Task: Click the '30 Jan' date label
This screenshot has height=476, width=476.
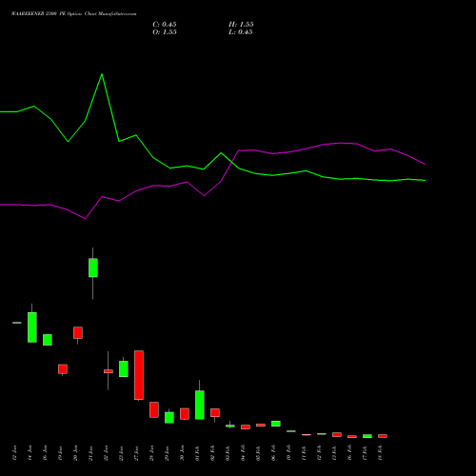Action: click(182, 453)
